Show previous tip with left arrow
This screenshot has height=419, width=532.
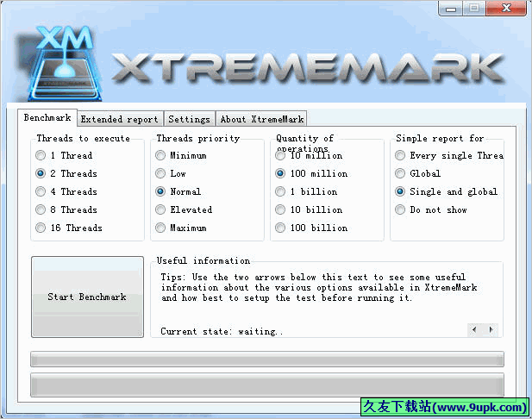(474, 329)
